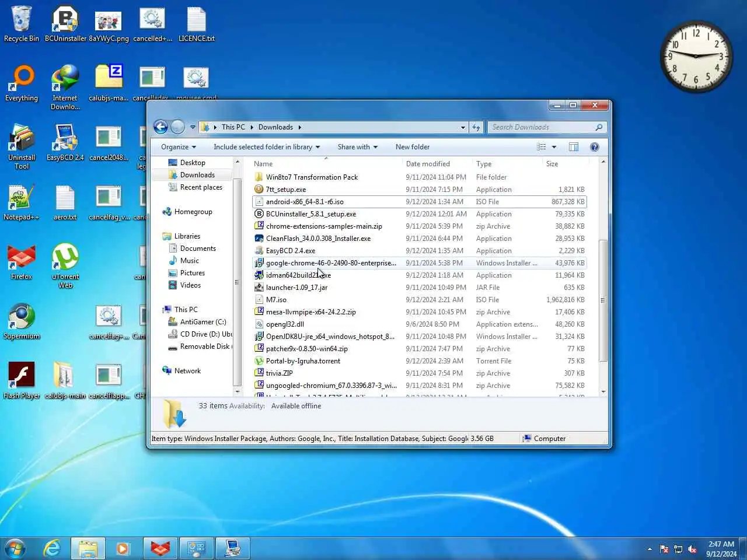This screenshot has height=560, width=747.
Task: Expand breadcrumb arrow after This PC
Action: click(x=252, y=127)
